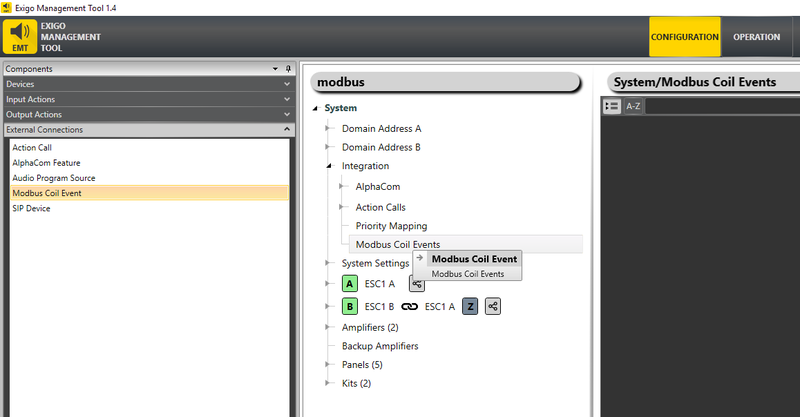
Task: Pin the Components panel
Action: 288,69
